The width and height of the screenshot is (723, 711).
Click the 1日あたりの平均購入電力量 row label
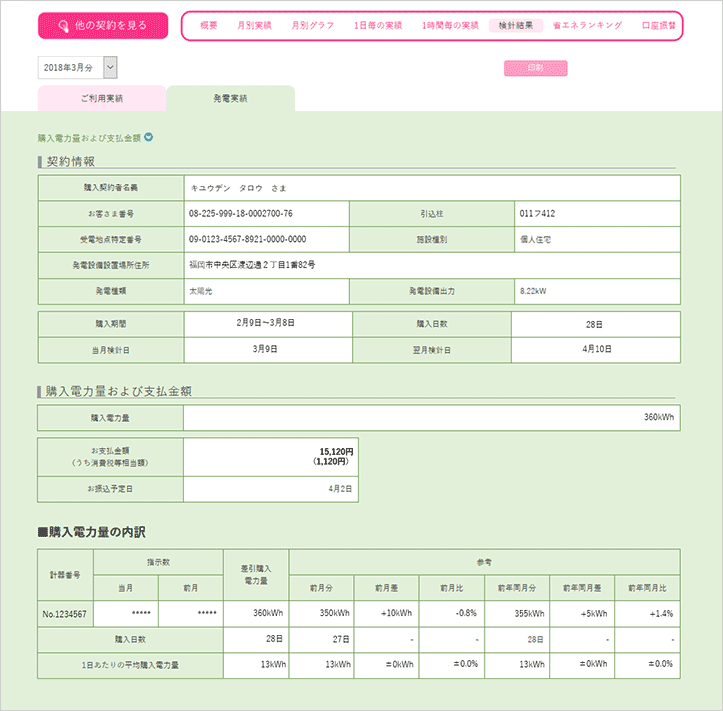point(130,665)
